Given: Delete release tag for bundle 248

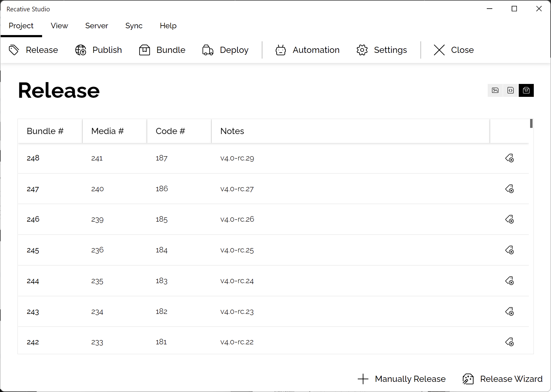Looking at the screenshot, I should click(x=510, y=158).
